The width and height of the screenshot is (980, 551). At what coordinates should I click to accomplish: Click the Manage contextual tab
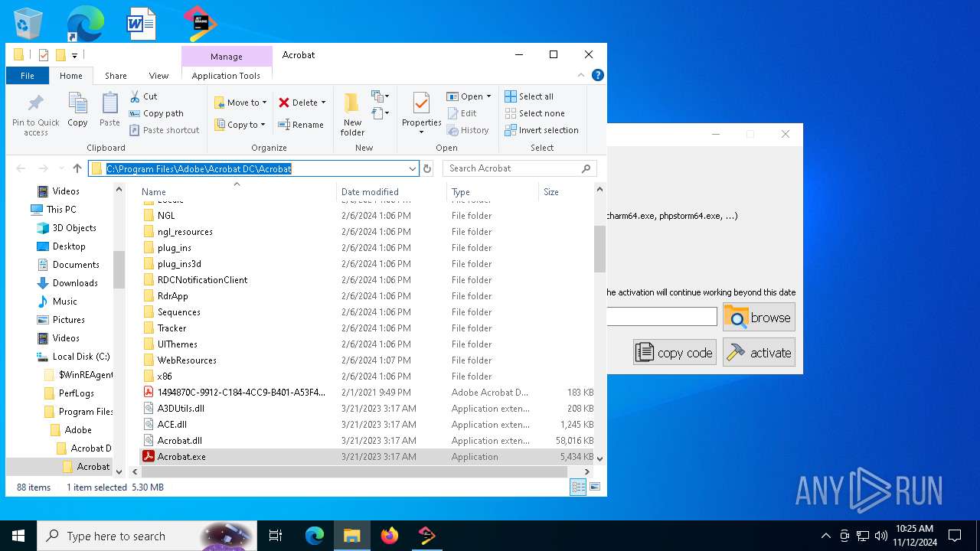click(x=227, y=57)
